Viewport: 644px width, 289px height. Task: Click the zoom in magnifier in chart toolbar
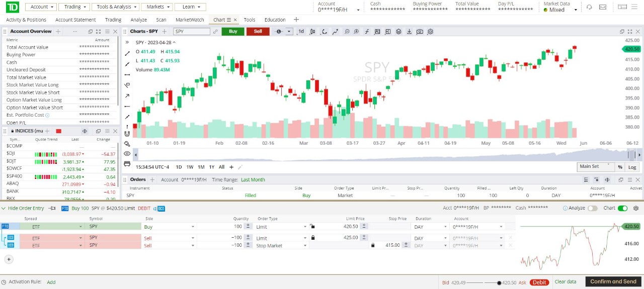coord(356,31)
